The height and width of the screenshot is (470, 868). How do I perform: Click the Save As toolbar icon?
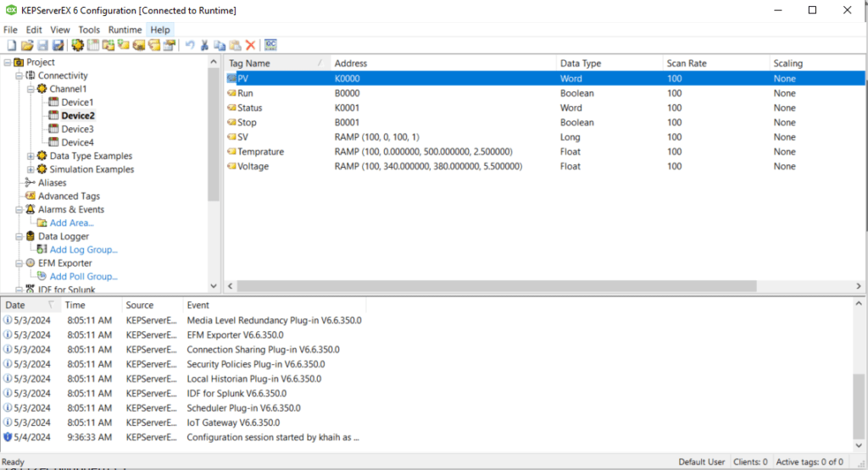[x=58, y=46]
